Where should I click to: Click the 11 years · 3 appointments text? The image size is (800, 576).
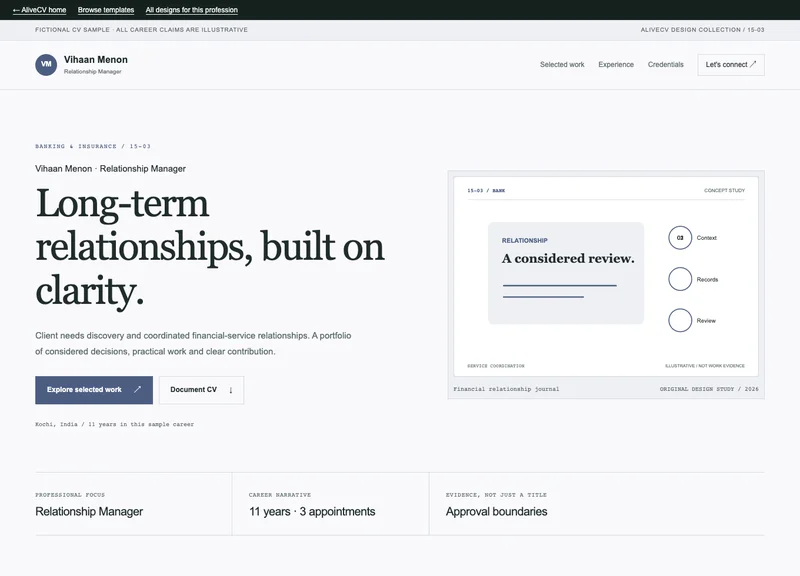(312, 511)
